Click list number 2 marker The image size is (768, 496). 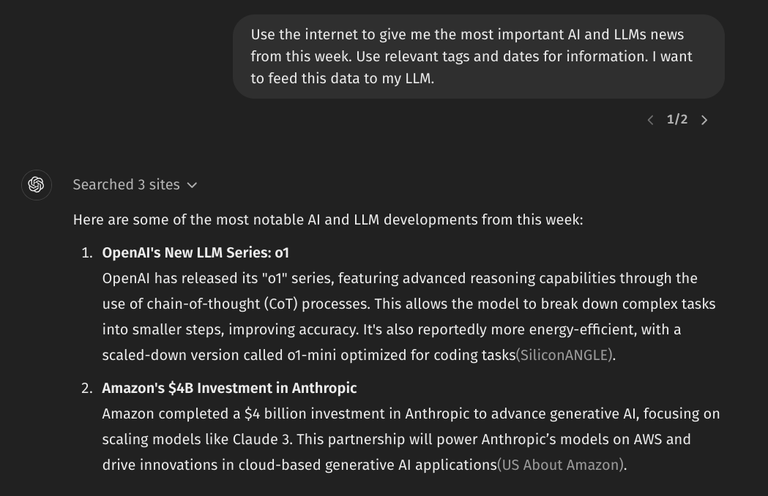(87, 388)
